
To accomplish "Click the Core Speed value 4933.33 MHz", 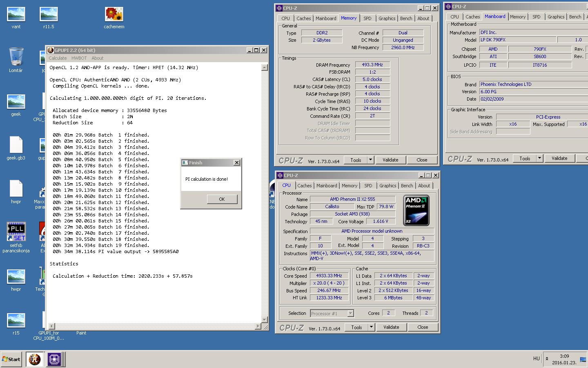I will coord(329,276).
